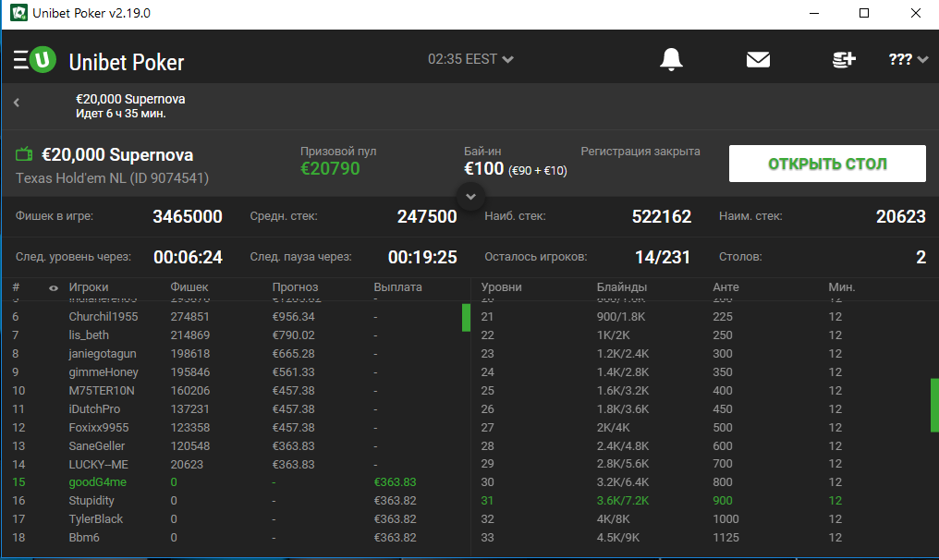Go back with the left arrow

(17, 103)
